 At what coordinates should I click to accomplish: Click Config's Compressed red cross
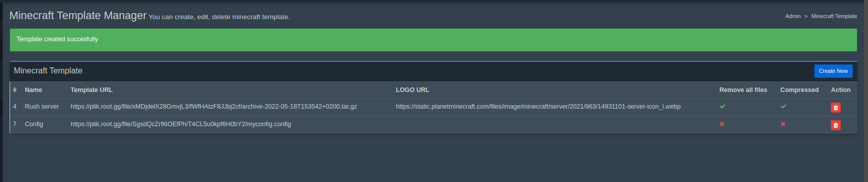[x=783, y=124]
